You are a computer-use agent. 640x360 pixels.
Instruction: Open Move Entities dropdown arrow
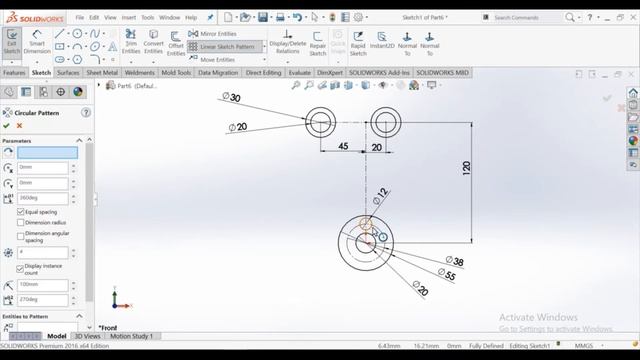(x=264, y=60)
